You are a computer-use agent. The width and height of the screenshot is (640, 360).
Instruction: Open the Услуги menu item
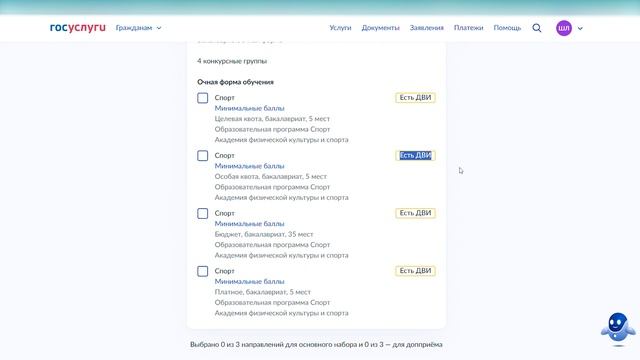(340, 28)
